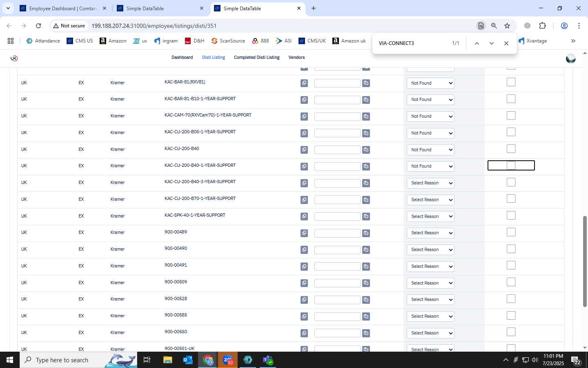Open Select Reason dropdown for KAC-SPK-40-1-YEAR-SUPPORT

[430, 216]
